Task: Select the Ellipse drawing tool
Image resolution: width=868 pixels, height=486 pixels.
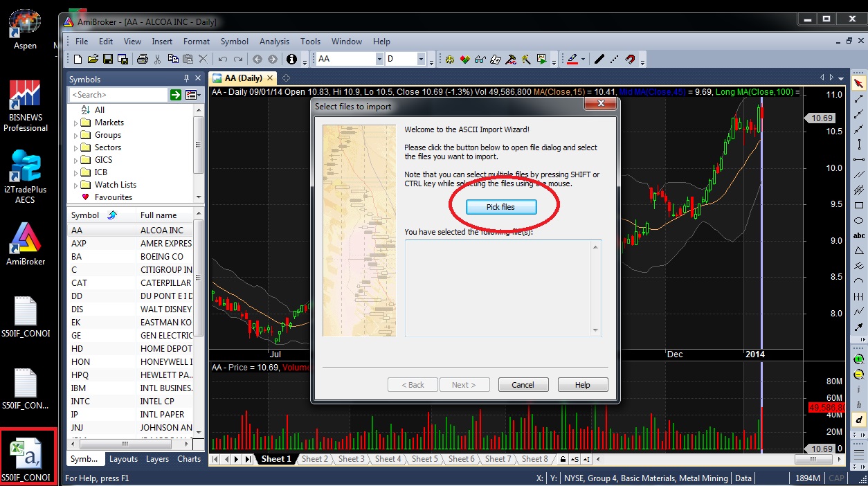Action: [859, 221]
